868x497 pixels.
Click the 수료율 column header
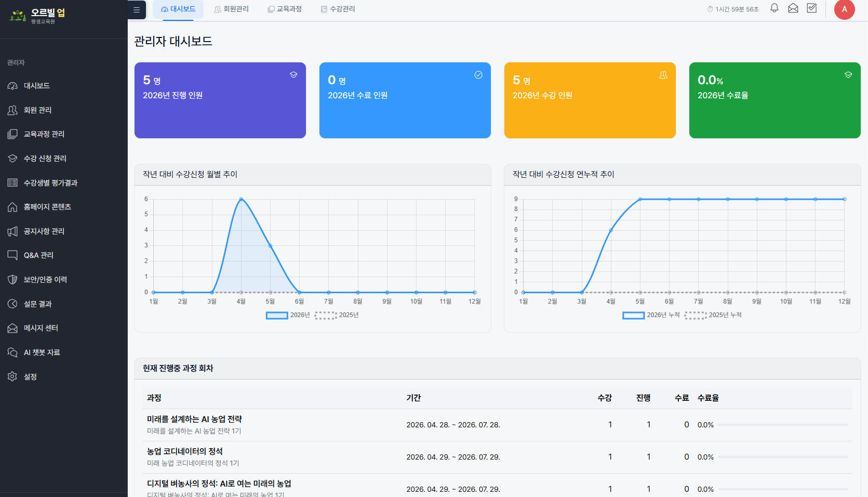coord(708,398)
